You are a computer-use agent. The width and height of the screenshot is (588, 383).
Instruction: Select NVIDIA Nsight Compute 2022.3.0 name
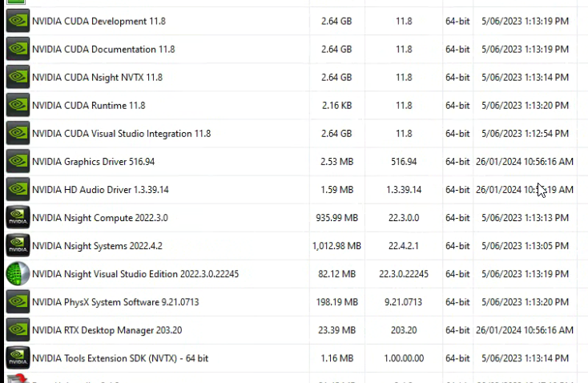click(x=100, y=218)
